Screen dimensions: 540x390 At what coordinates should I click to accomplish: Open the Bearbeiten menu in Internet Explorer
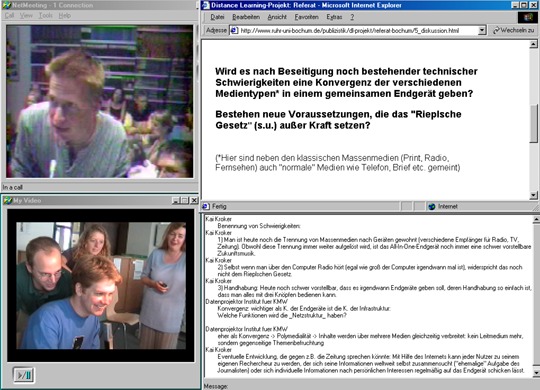246,17
